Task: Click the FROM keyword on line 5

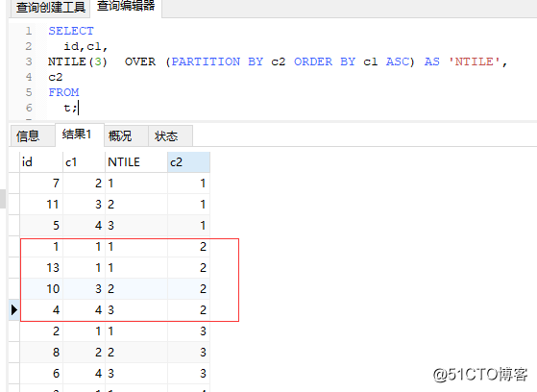Action: (63, 92)
